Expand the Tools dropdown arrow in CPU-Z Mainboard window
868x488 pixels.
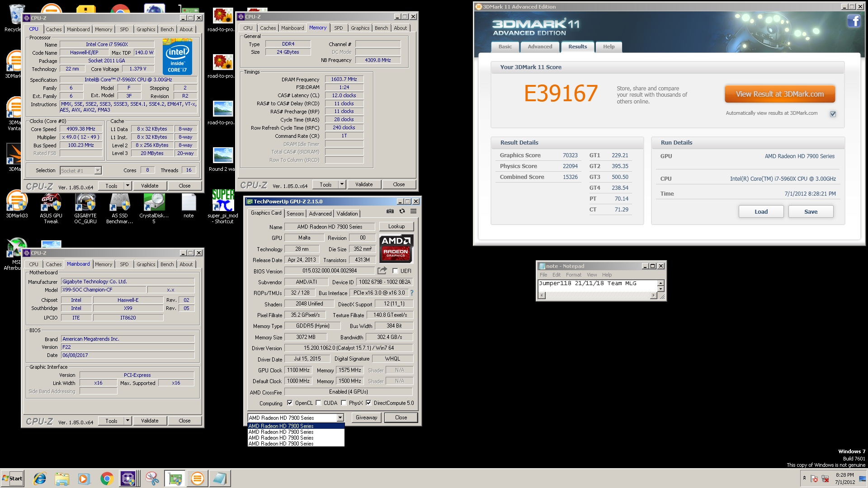[x=127, y=421]
